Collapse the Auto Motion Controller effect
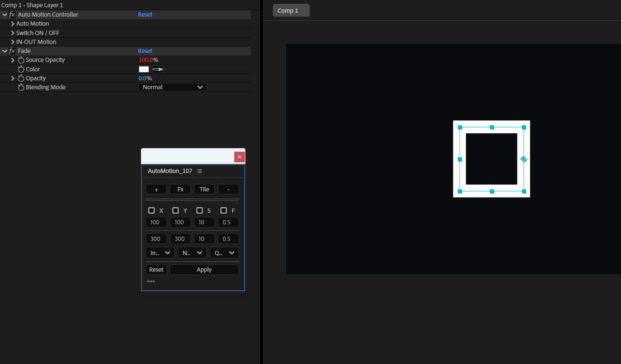 [5, 14]
